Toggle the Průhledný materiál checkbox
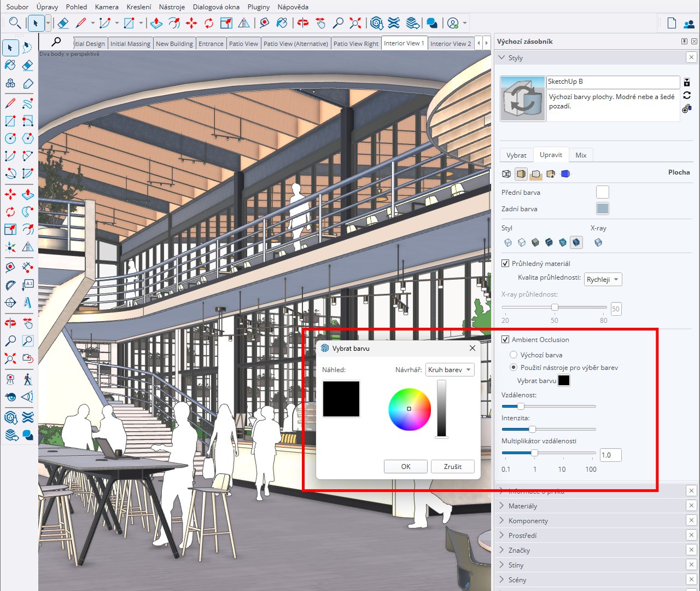The image size is (700, 591). coord(505,263)
